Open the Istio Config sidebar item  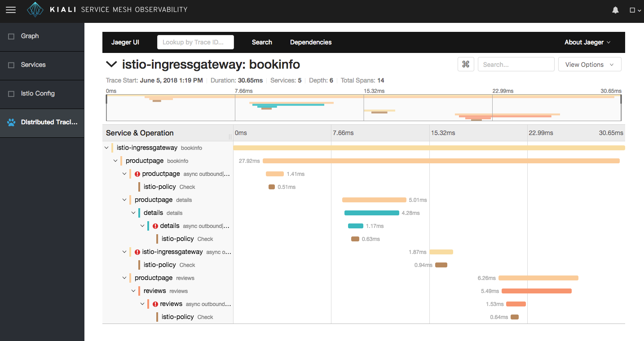click(x=42, y=94)
